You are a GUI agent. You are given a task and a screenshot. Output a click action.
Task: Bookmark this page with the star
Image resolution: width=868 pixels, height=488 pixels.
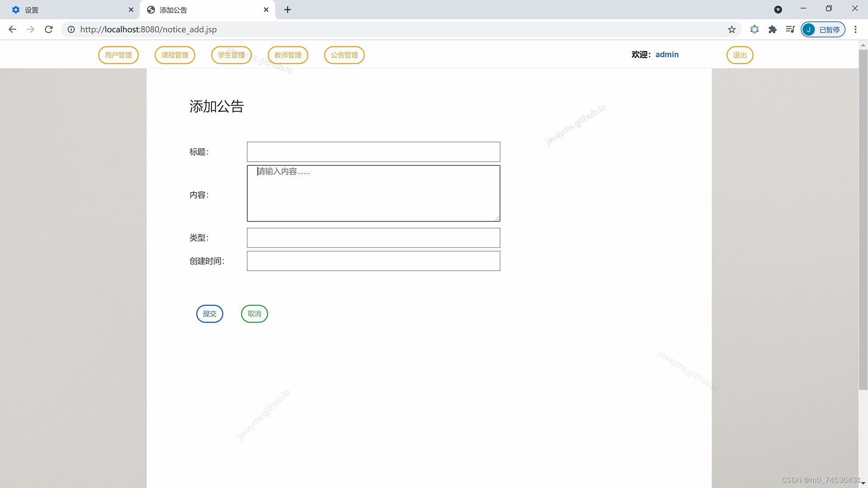coord(731,29)
